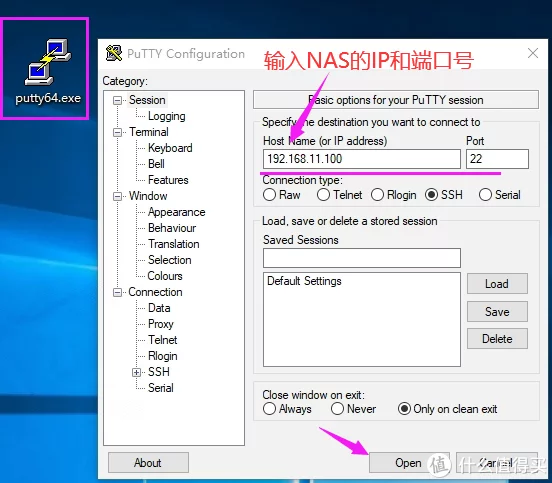
Task: Set close window on exit to Always
Action: point(269,409)
